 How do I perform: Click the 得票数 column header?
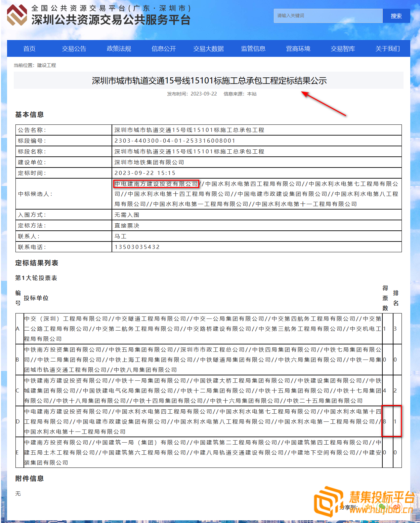385,298
